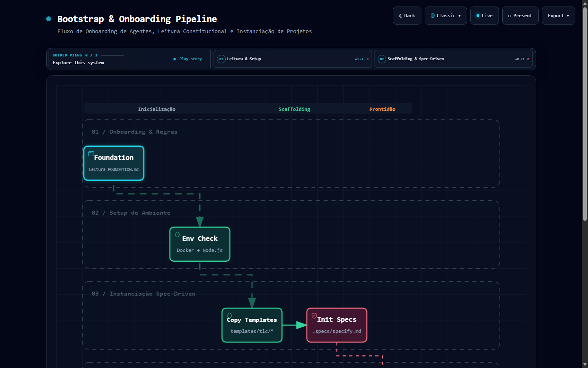Screen dimensions: 588x368
Task: Select the Scaffolding phase label
Action: (294, 109)
